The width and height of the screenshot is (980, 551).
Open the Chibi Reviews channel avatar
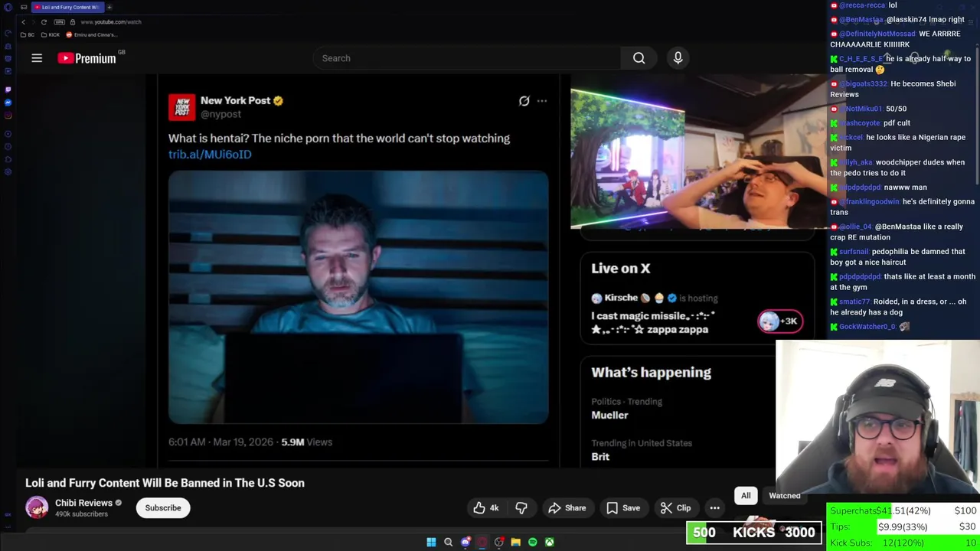[37, 507]
